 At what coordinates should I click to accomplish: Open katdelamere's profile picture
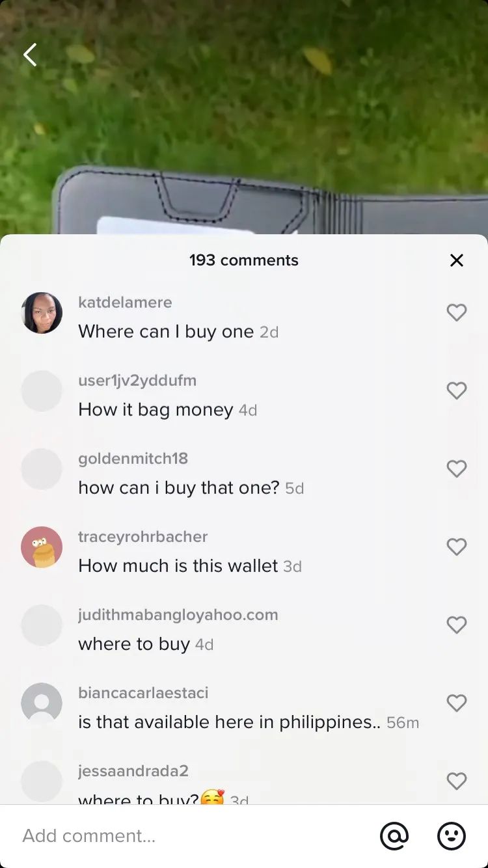click(x=42, y=313)
